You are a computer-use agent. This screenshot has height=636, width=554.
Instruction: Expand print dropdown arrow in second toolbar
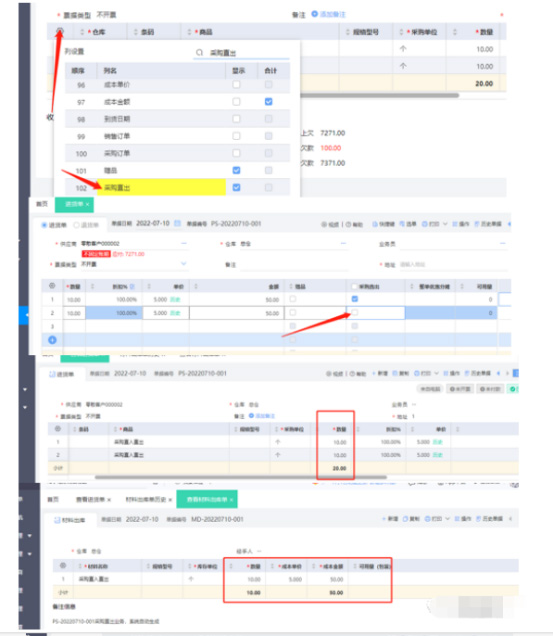pos(445,224)
